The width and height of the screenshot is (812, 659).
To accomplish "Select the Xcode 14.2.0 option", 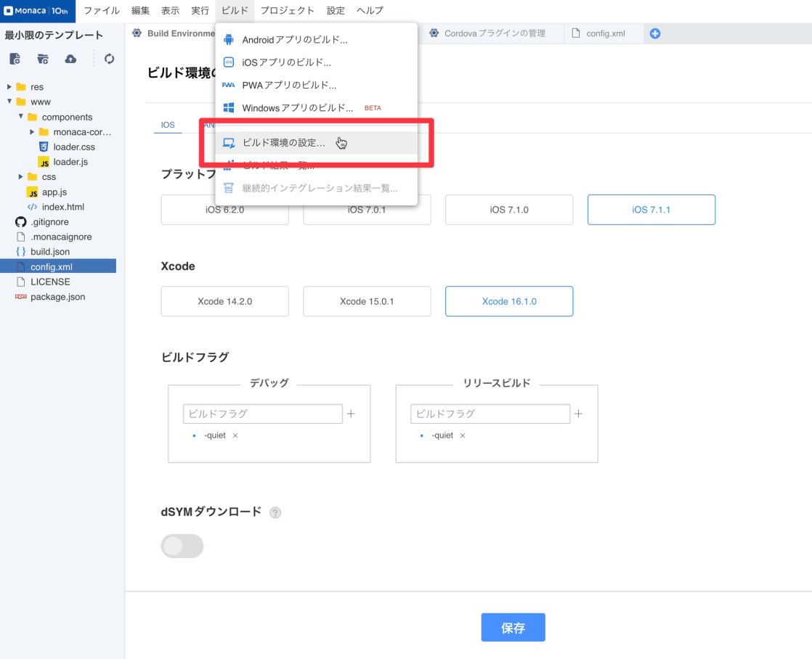I will coord(224,301).
